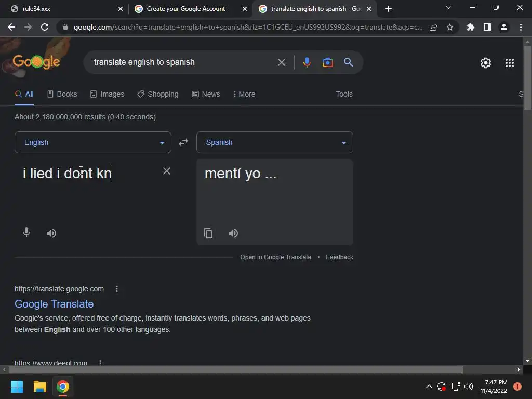Screen dimensions: 532x399
Task: Select the All results tab
Action: (24, 94)
